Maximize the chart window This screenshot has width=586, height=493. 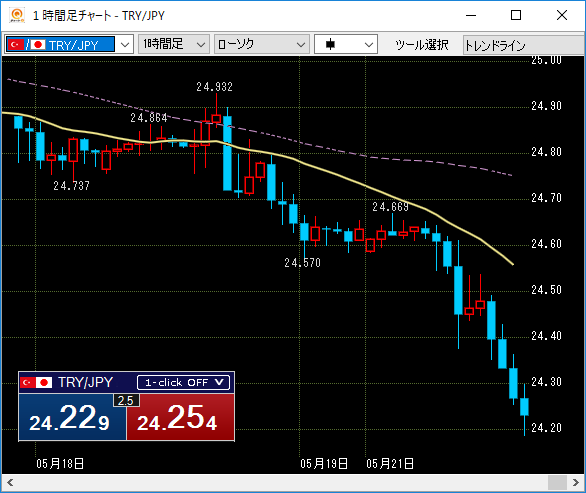(516, 15)
